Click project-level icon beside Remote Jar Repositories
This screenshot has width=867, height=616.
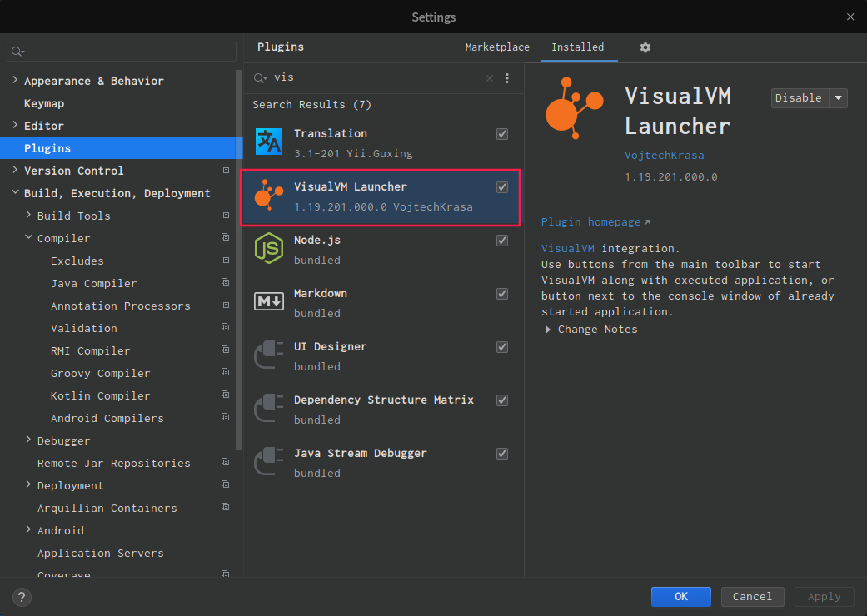225,462
